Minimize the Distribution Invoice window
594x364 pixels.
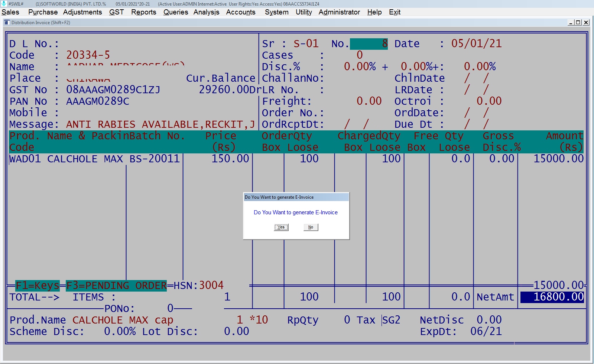[x=571, y=23]
